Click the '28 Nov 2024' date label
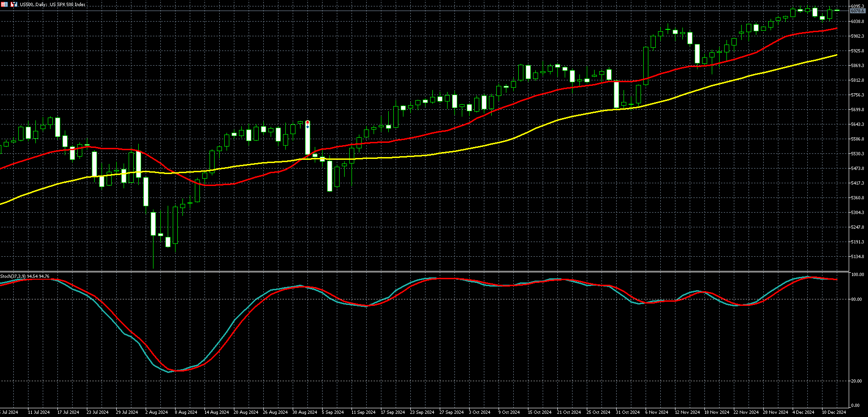The height and width of the screenshot is (417, 868). coord(776,412)
